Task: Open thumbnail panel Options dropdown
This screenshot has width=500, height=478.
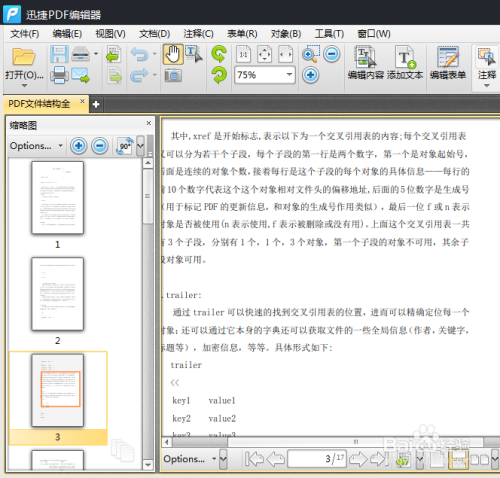Action: click(x=36, y=146)
